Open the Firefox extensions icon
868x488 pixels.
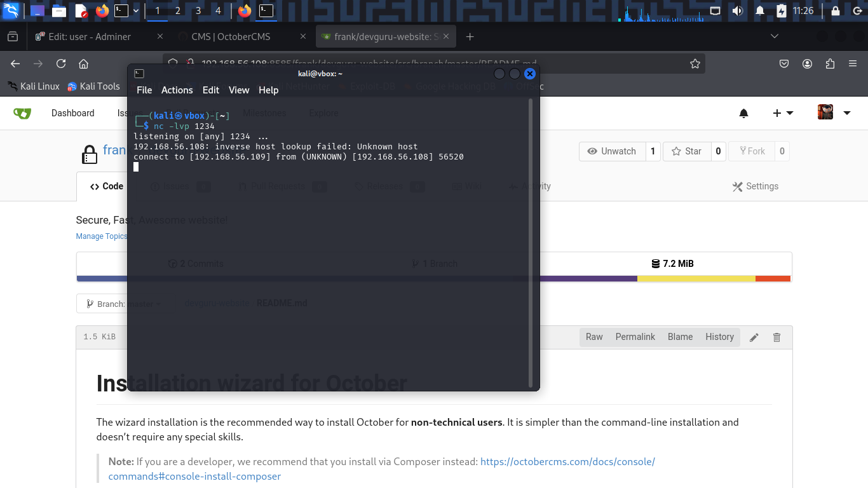(x=830, y=64)
